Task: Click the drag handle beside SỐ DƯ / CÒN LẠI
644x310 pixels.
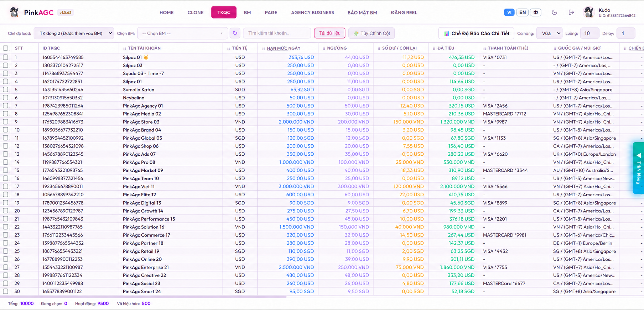Action: (379, 48)
